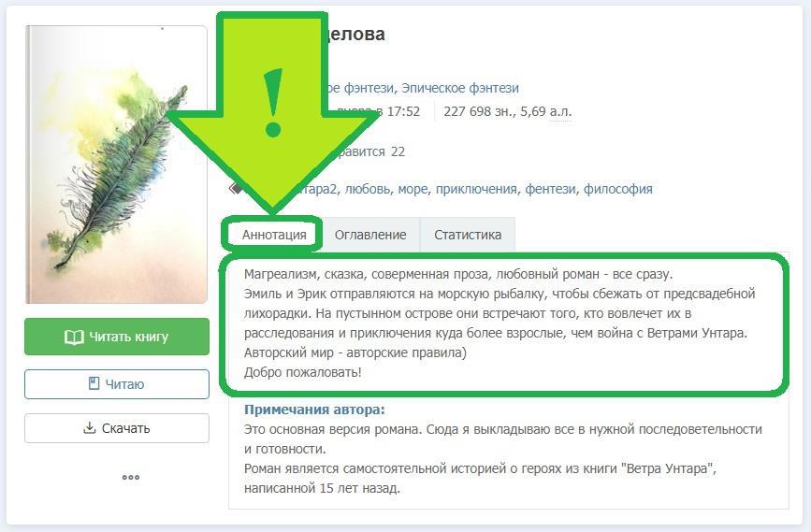Click the фентези tag link
Viewport: 811px width, 532px height.
click(550, 189)
